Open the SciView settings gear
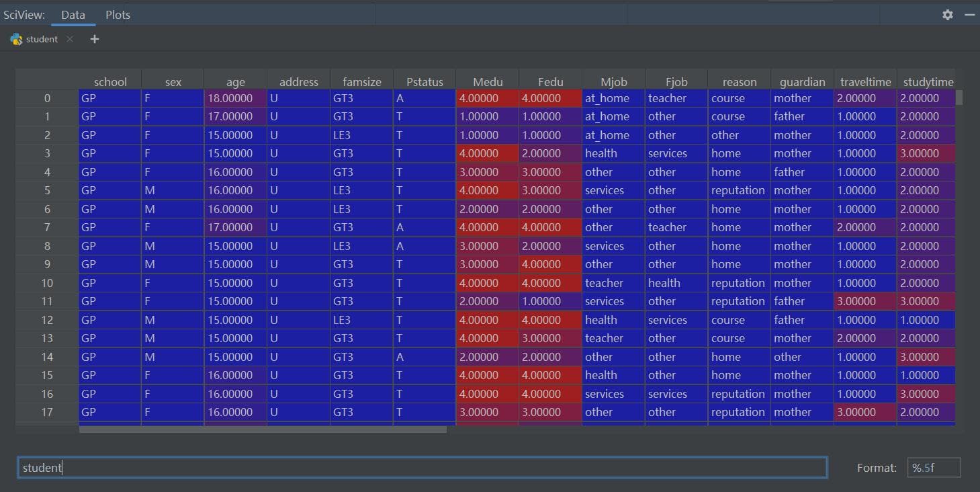The height and width of the screenshot is (492, 980). [x=947, y=15]
